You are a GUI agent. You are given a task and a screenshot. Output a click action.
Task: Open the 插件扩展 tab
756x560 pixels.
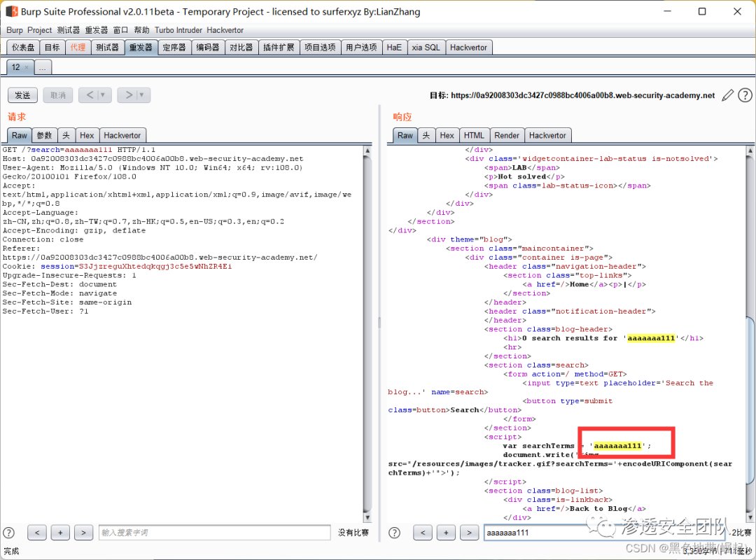[279, 48]
